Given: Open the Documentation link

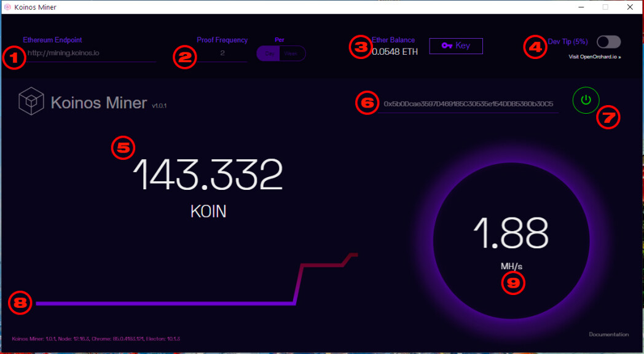Looking at the screenshot, I should (x=609, y=334).
